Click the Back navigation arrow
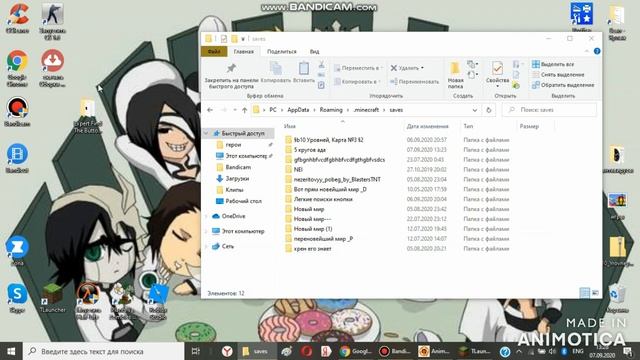The width and height of the screenshot is (640, 360). point(210,110)
